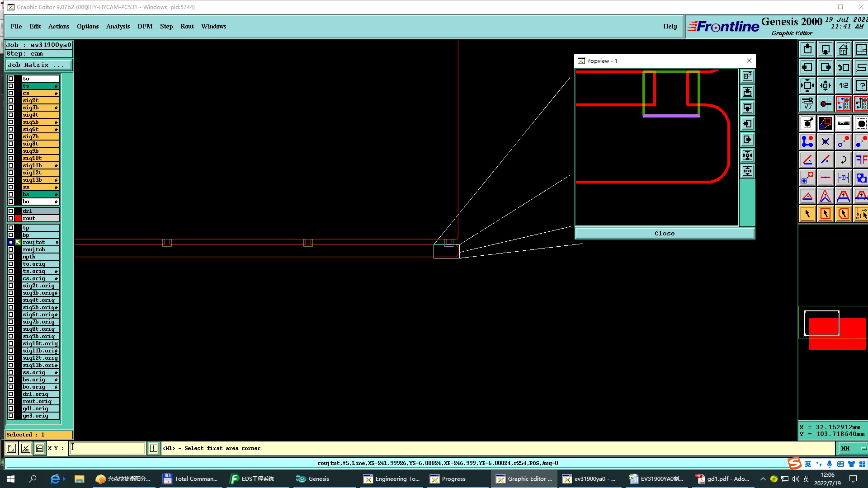This screenshot has height=488, width=868.
Task: Click the 1:2 zoom icon
Action: [843, 85]
